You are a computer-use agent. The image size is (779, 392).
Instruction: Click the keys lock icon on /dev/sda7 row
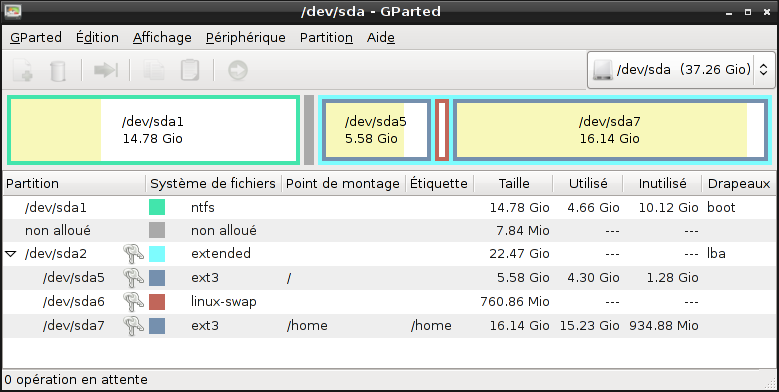[x=133, y=325]
